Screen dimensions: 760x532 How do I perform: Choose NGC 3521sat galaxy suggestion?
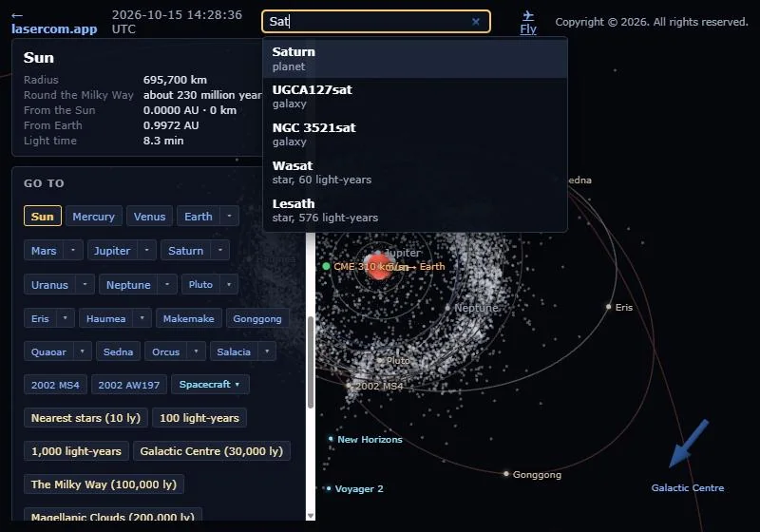point(415,134)
